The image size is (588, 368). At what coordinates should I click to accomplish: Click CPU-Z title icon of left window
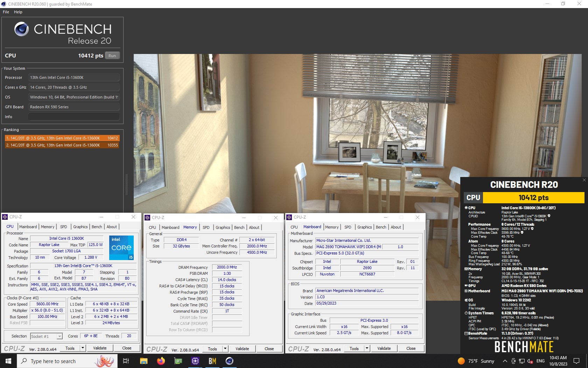click(5, 217)
